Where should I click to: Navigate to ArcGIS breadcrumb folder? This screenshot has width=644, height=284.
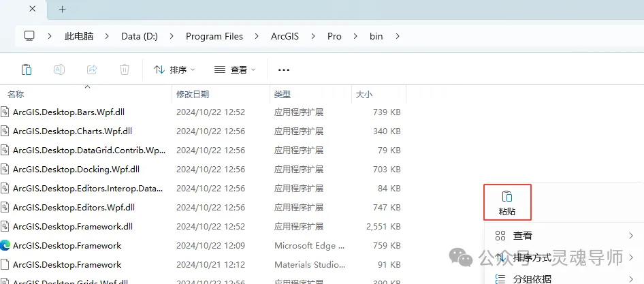point(285,36)
